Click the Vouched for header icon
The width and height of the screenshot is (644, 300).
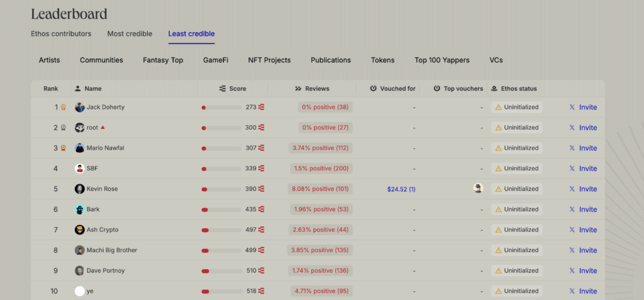coord(374,88)
